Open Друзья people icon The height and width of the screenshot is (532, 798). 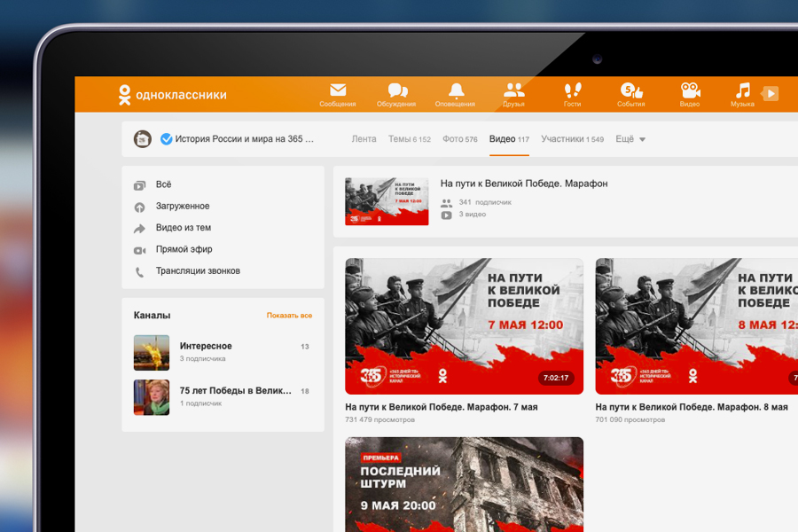click(x=513, y=90)
